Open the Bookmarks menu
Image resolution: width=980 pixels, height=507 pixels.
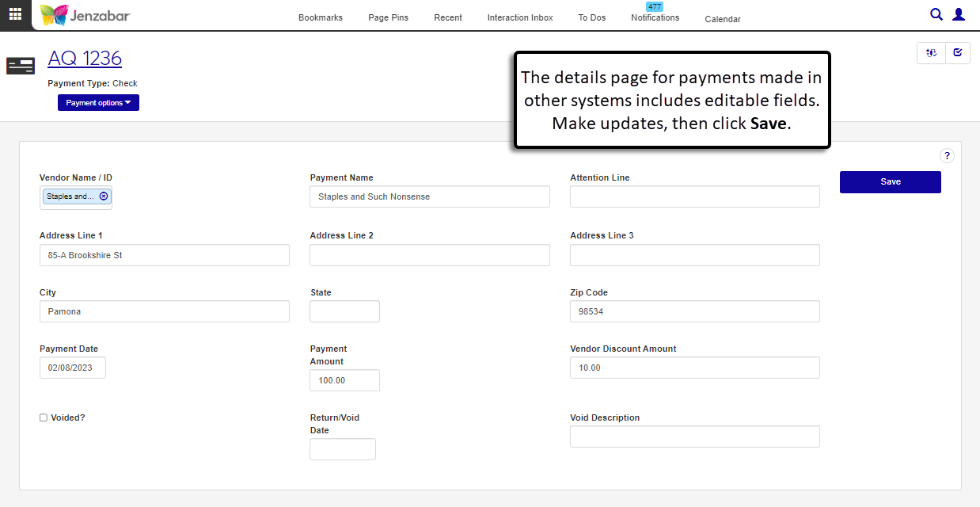pos(321,17)
